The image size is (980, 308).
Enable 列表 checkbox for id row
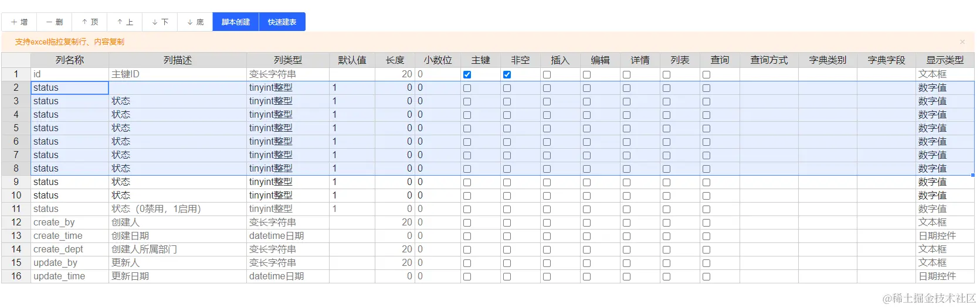(666, 74)
